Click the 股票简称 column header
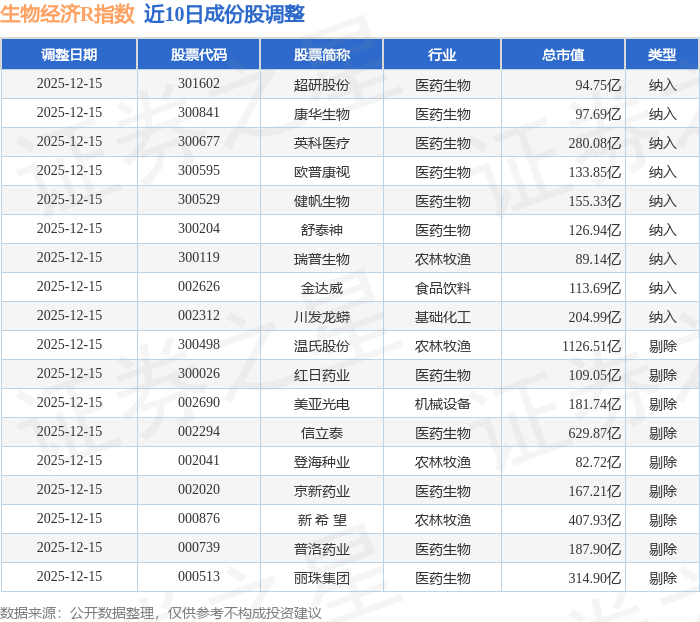Image resolution: width=700 pixels, height=622 pixels. point(321,54)
